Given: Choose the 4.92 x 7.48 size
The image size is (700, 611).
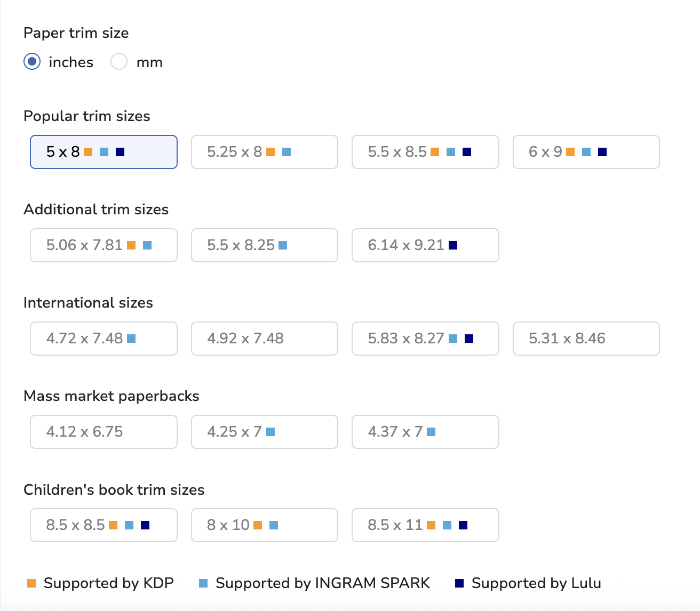Looking at the screenshot, I should (x=264, y=339).
